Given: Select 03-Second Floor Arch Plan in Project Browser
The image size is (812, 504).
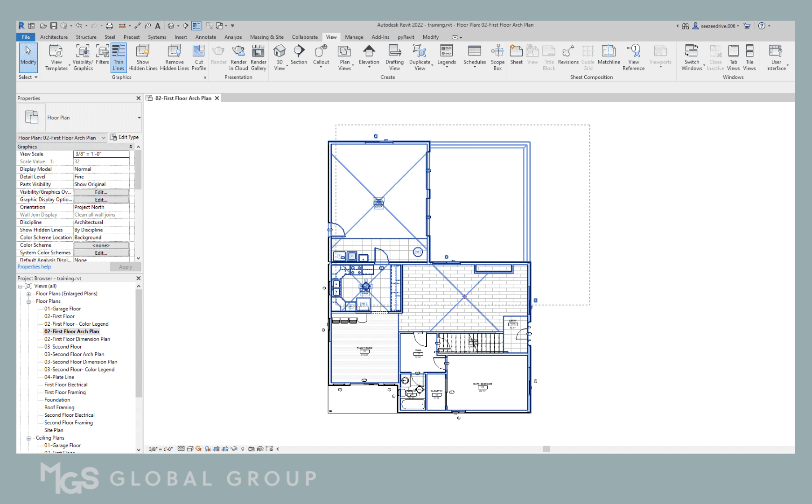Looking at the screenshot, I should point(73,354).
